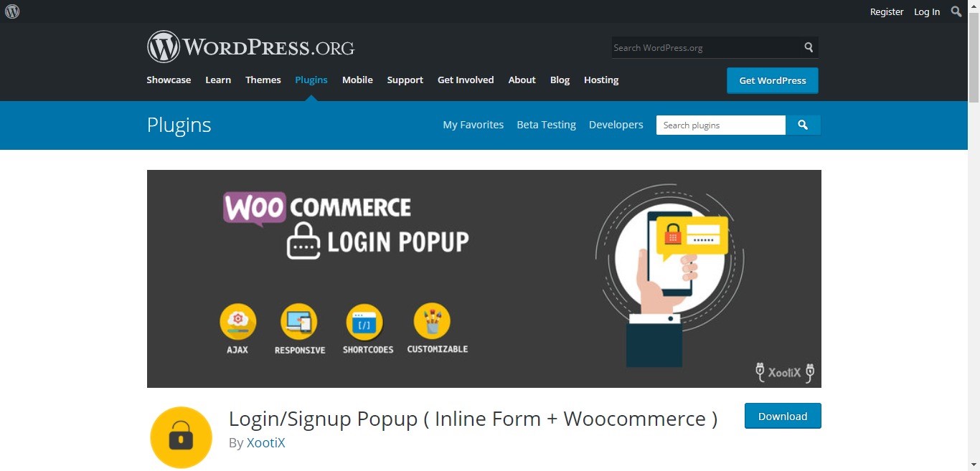The width and height of the screenshot is (980, 471).
Task: Click the AJAX feature icon in the banner
Action: coord(237,321)
